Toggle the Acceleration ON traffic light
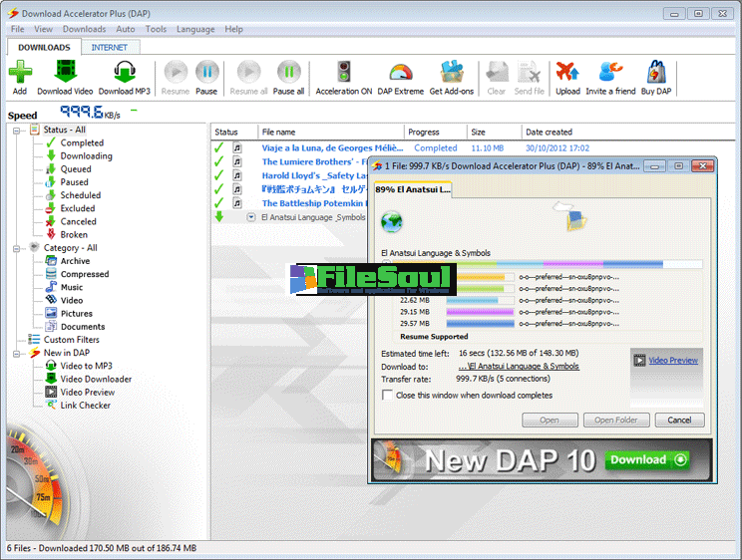The width and height of the screenshot is (742, 560). click(x=344, y=74)
